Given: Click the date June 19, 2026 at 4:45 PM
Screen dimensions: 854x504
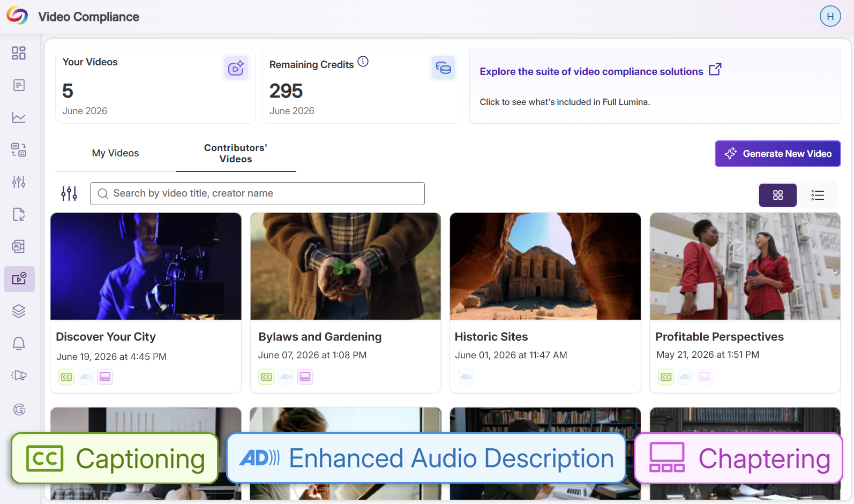Looking at the screenshot, I should [111, 357].
